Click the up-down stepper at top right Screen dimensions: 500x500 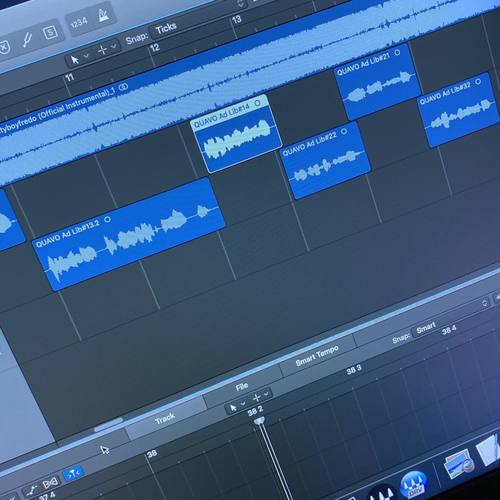point(240,3)
